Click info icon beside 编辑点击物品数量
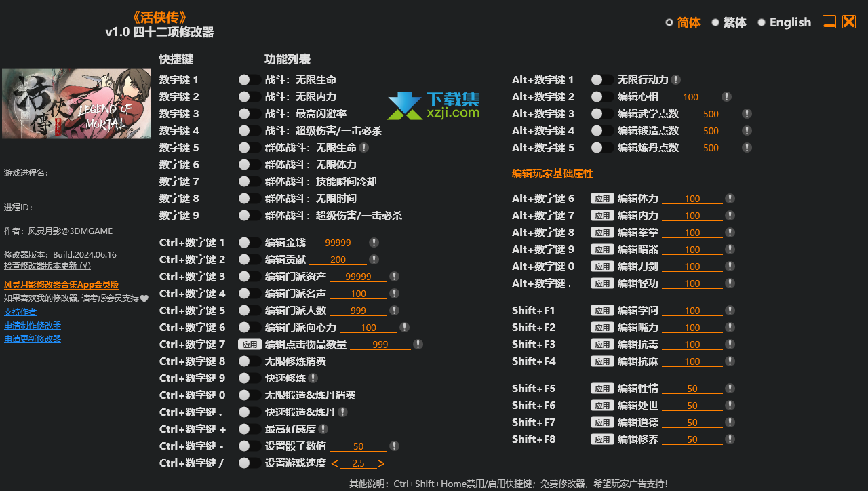Viewport: 868px width, 491px height. pos(418,345)
